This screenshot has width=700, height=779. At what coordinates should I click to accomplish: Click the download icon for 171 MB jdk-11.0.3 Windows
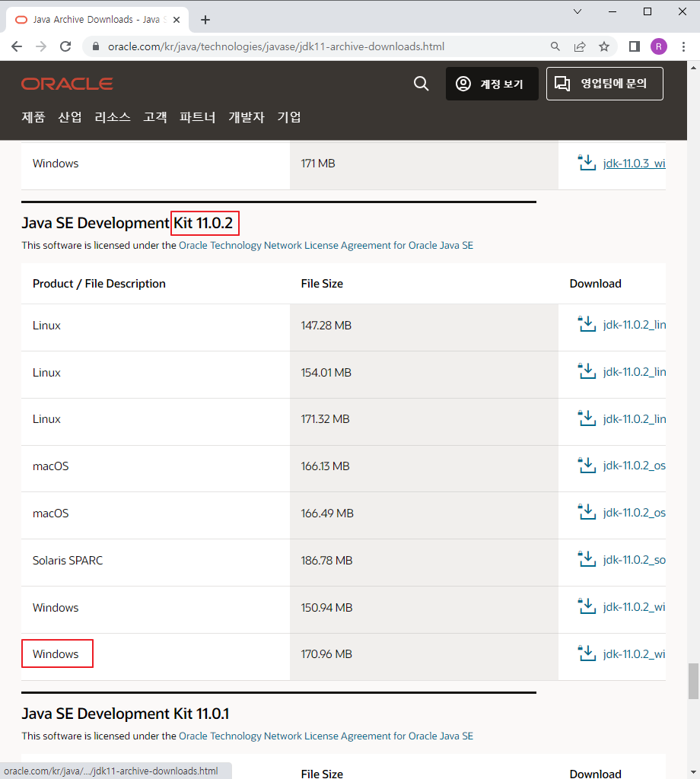point(587,163)
